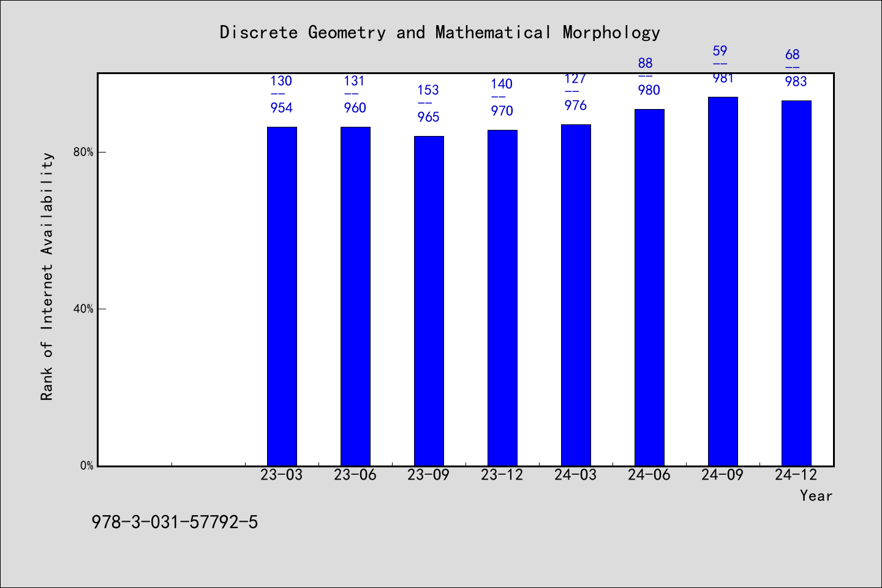Select the blue bar for 24-09
The image size is (882, 588).
(x=723, y=281)
